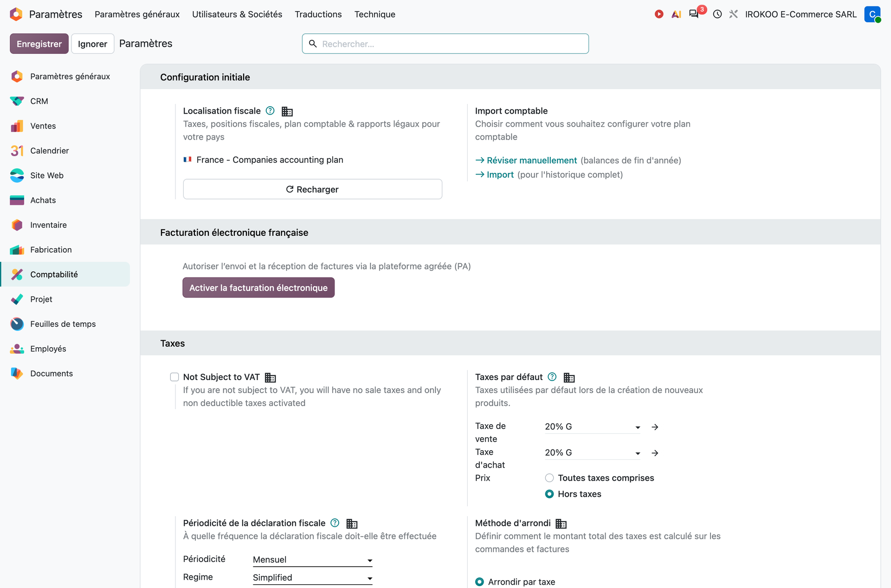Open the AI assistant icon in top bar
The image size is (891, 588).
coord(676,14)
